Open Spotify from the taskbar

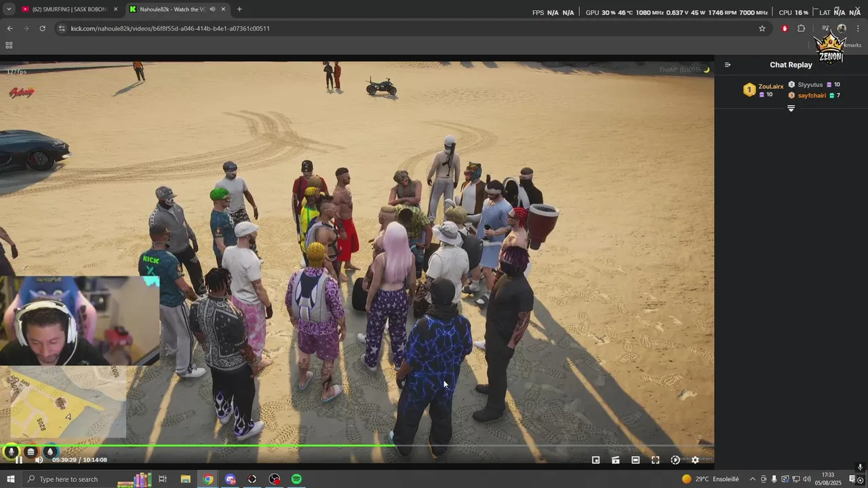pos(296,479)
